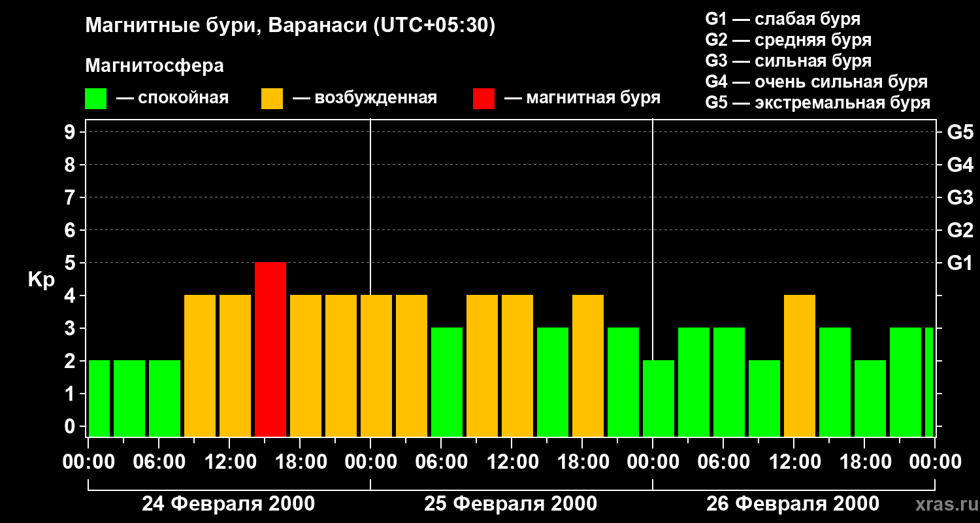
Task: Click the '— спокойная' legend label
Action: (x=172, y=98)
